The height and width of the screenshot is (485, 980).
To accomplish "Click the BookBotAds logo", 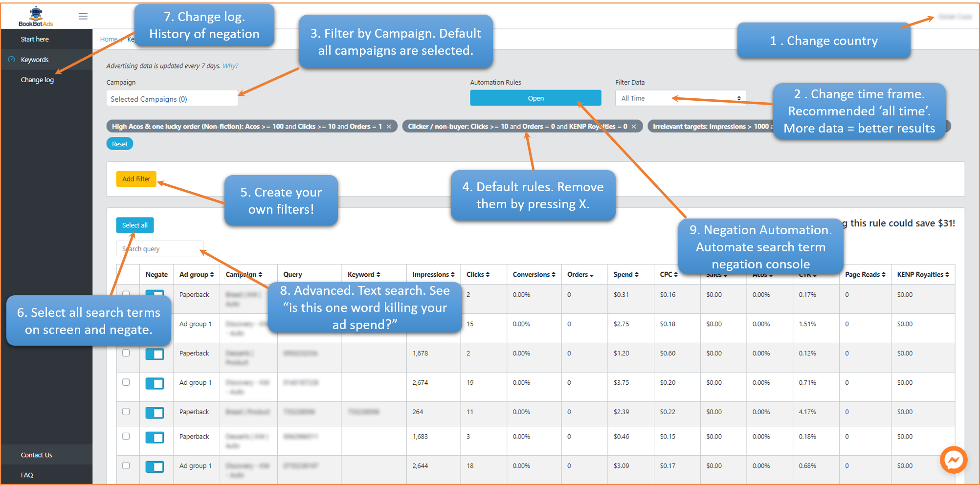I will pyautogui.click(x=36, y=17).
